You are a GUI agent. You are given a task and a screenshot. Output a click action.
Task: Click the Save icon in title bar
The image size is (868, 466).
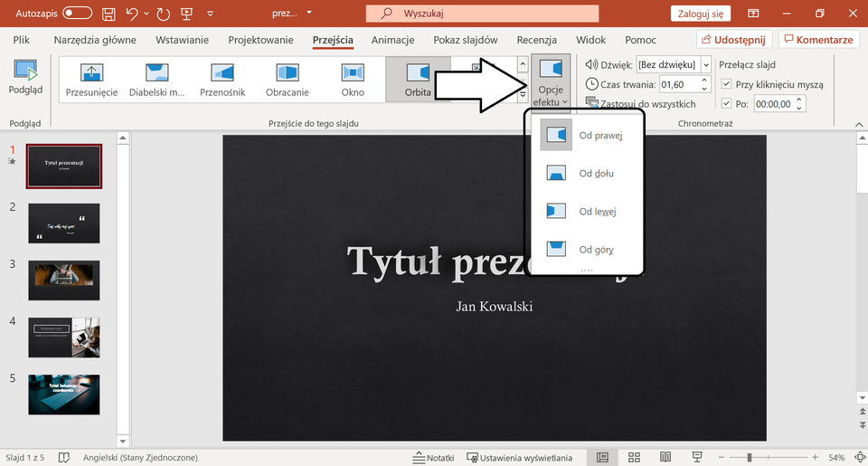108,14
